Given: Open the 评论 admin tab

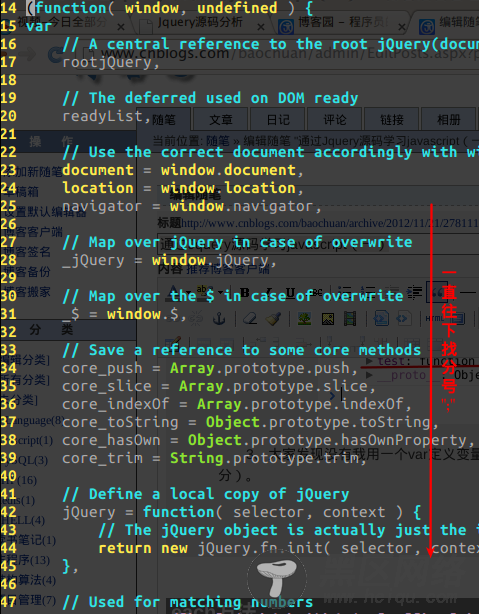Looking at the screenshot, I should 335,119.
